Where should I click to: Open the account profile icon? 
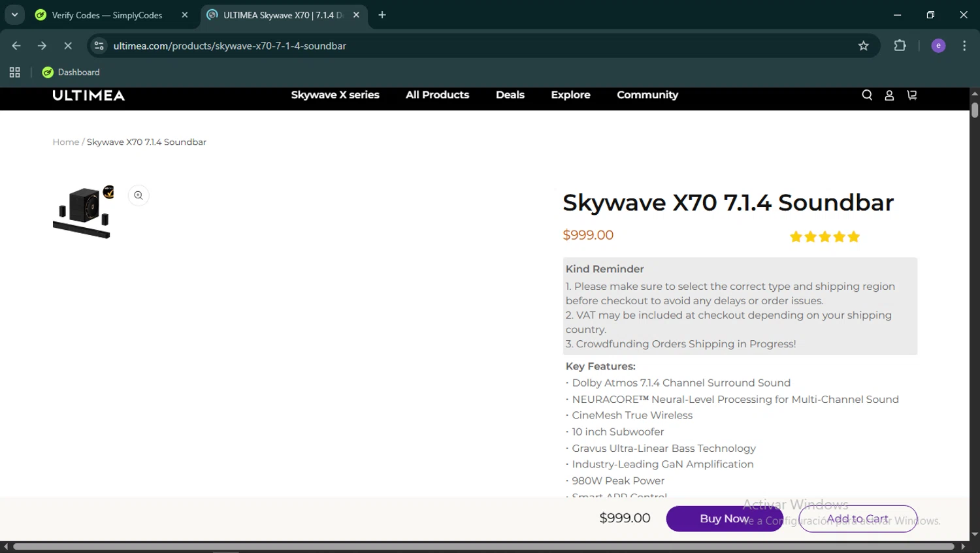[889, 95]
